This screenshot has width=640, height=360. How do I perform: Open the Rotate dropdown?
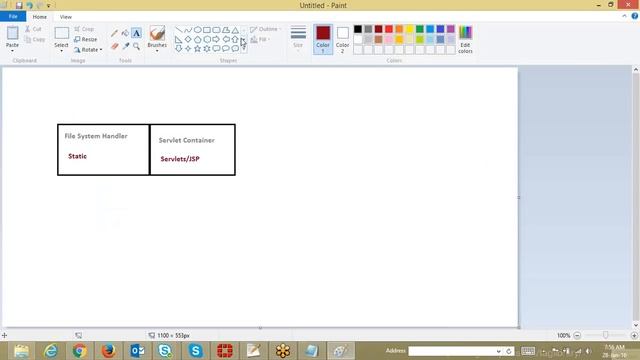pos(88,50)
